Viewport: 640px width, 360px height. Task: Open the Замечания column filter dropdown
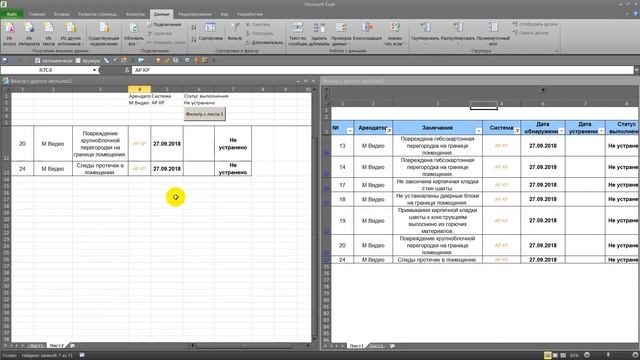tap(478, 131)
